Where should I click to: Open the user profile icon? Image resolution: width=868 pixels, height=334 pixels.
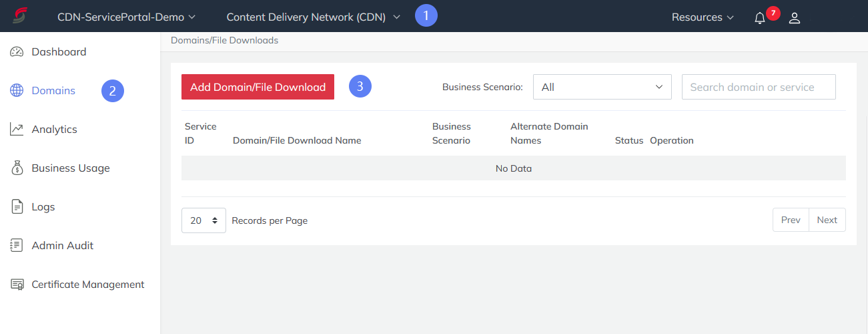click(795, 18)
